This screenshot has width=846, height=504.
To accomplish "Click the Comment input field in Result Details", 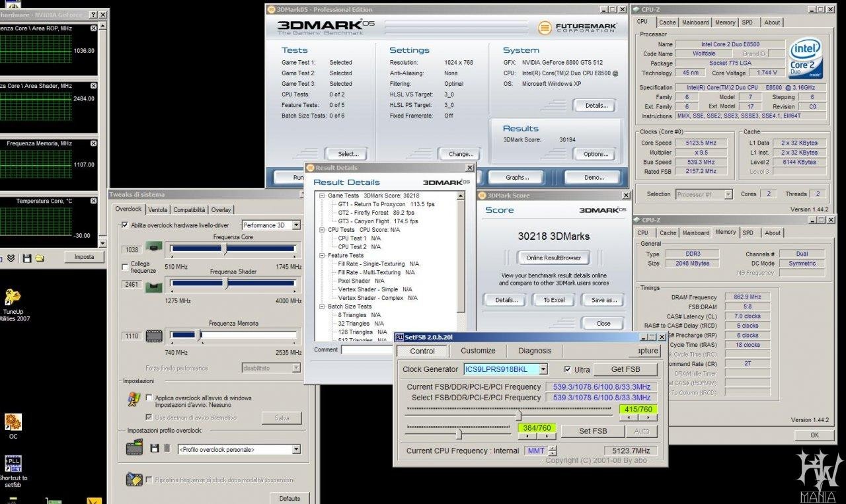I will click(366, 350).
